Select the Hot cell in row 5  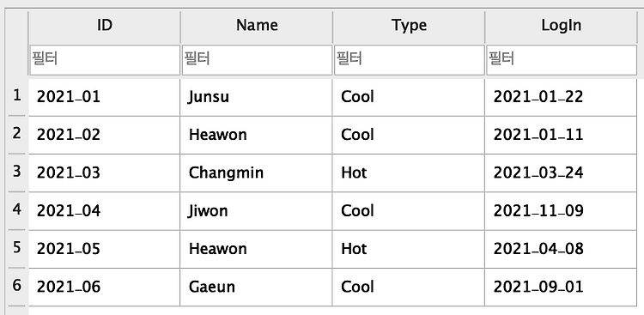[x=409, y=249]
